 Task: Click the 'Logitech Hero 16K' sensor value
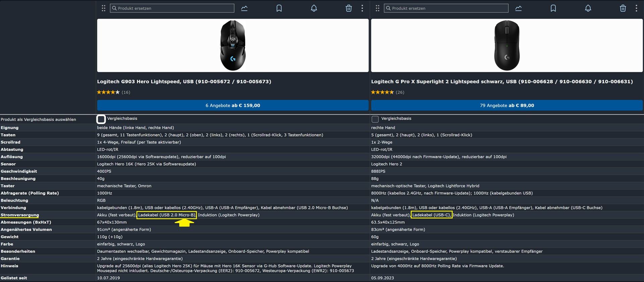coord(147,164)
